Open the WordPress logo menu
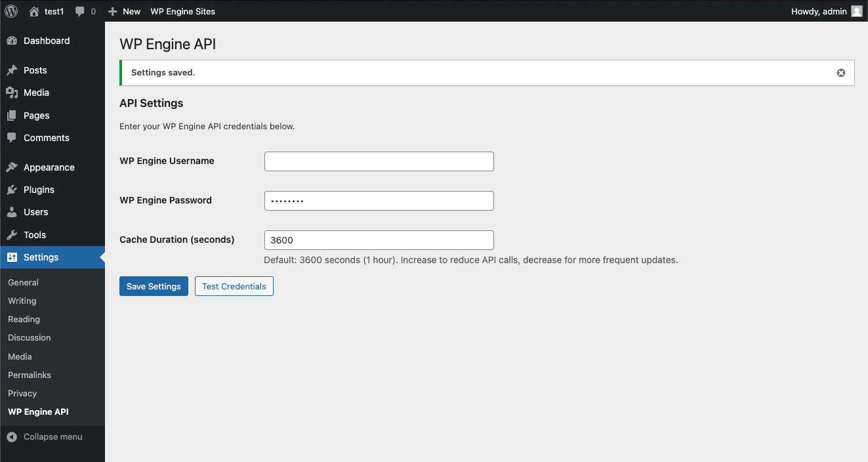 click(x=11, y=11)
